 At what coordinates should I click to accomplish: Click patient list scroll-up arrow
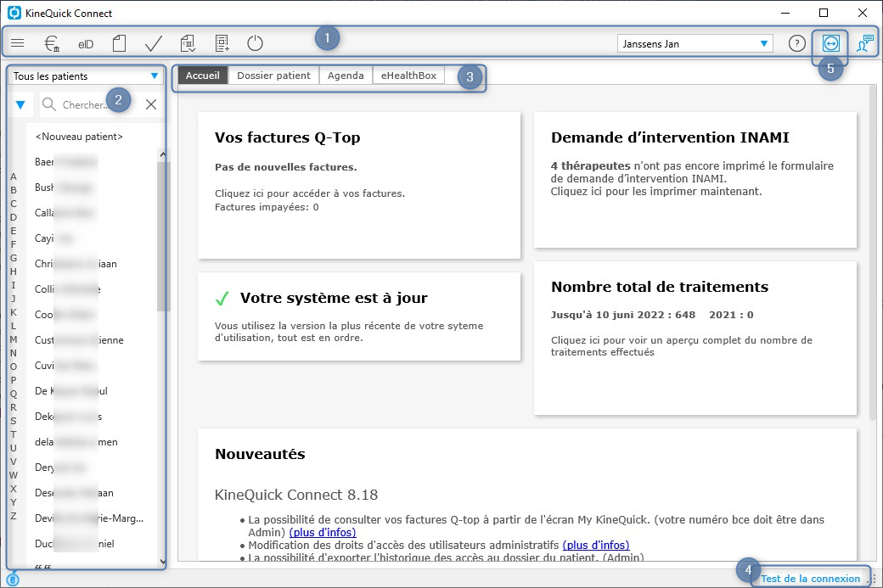coord(163,154)
